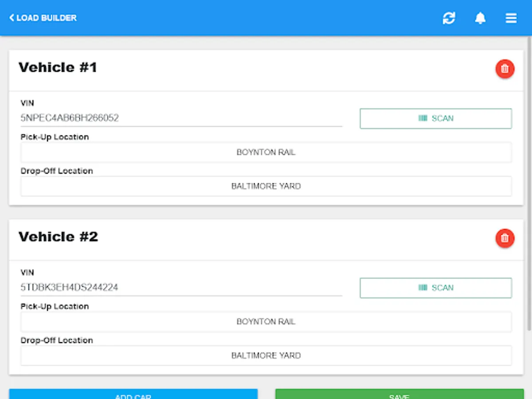
Task: Tap the refresh icon in the top bar
Action: coord(449,18)
